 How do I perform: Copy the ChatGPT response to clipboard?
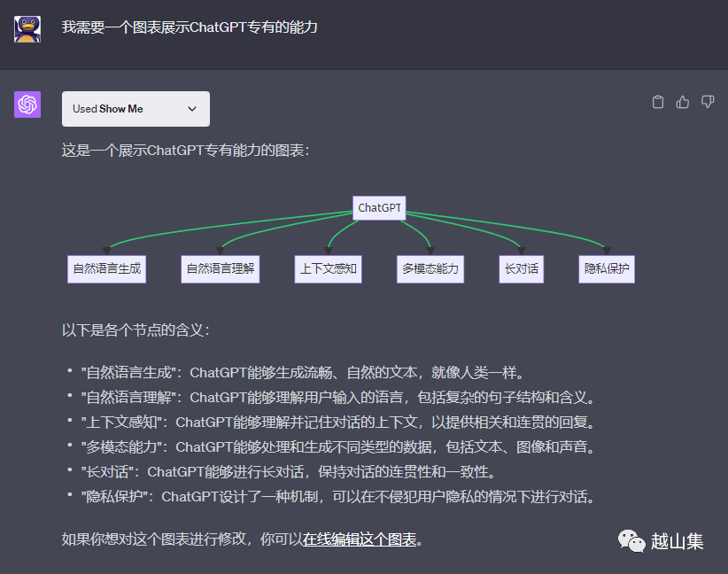click(658, 102)
